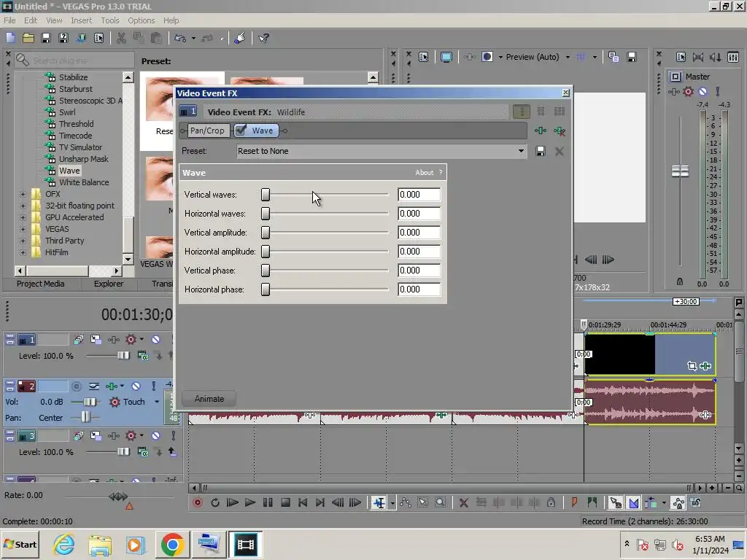This screenshot has height=560, width=747.
Task: Pause timeline playback
Action: click(268, 502)
